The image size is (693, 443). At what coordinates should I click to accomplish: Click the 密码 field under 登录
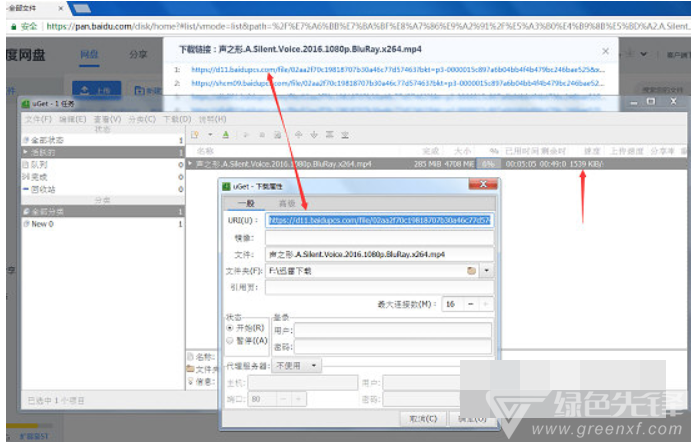[393, 347]
